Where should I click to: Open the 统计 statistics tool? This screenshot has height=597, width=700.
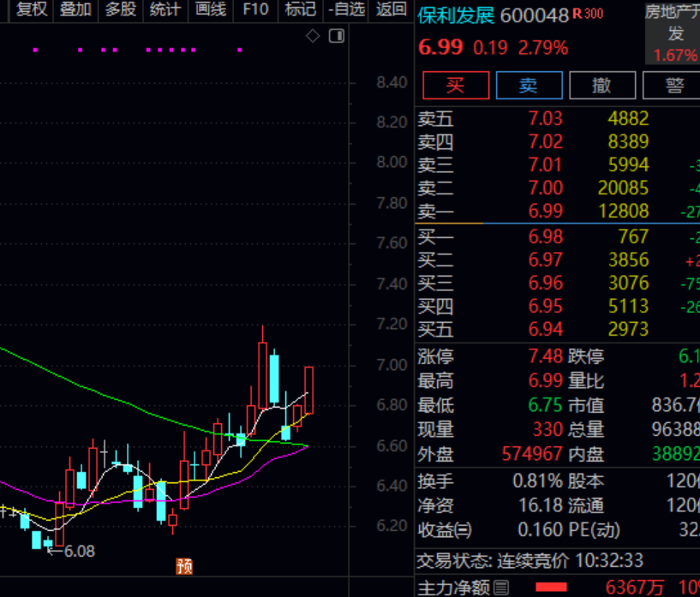[165, 9]
